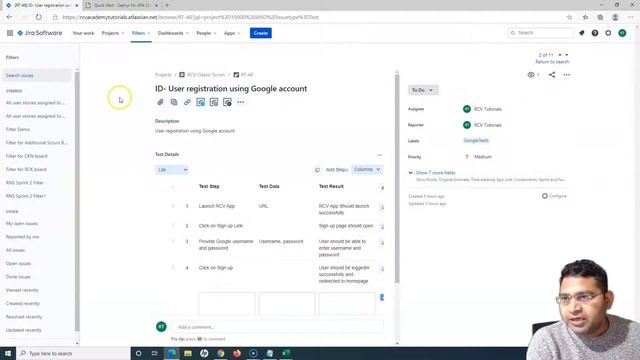Click Assignee RCV Tutorials value
Viewport: 640px width, 360px height.
(x=482, y=109)
